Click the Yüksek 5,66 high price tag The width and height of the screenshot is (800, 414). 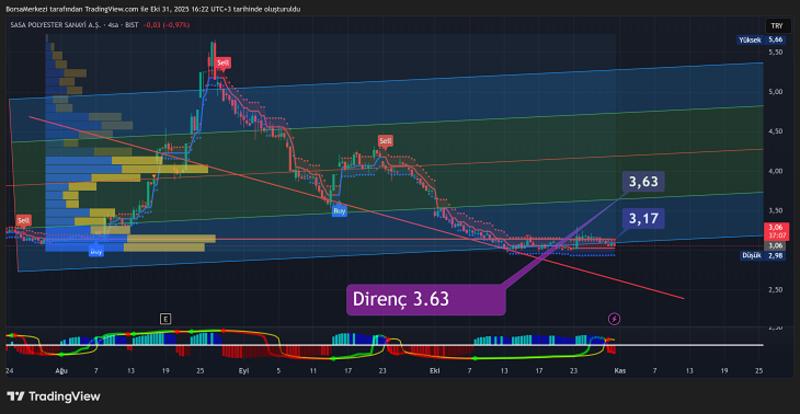[x=762, y=39]
